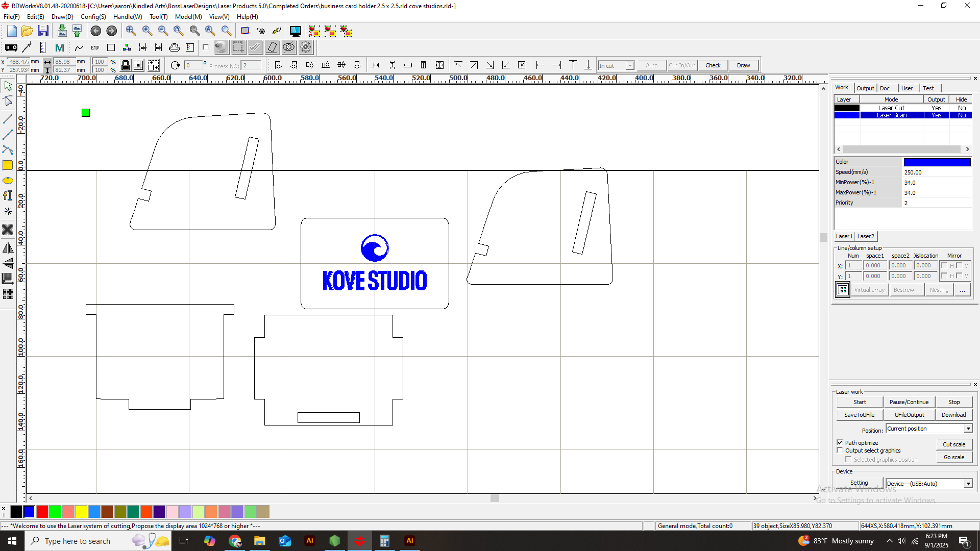Check the X row Mirror V checkbox

point(959,265)
